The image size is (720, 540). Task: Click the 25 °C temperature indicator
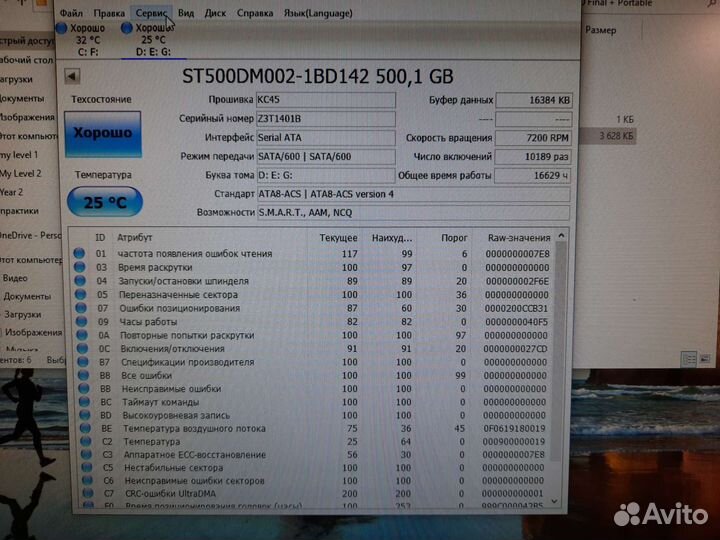[105, 202]
